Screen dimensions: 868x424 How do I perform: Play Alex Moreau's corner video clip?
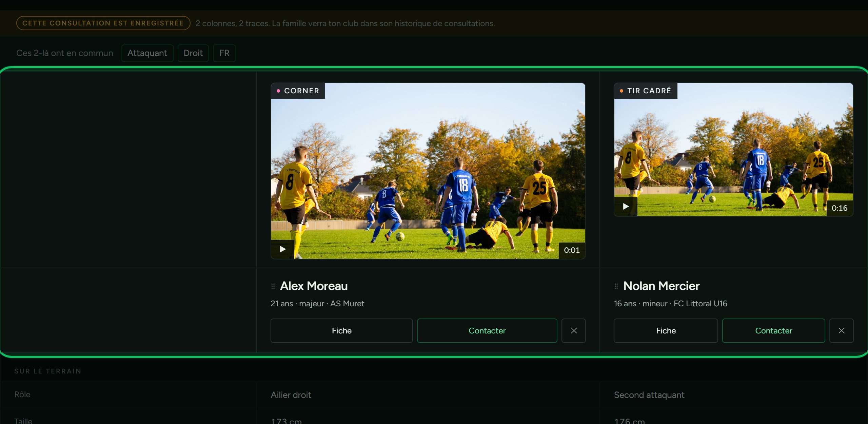tap(282, 249)
